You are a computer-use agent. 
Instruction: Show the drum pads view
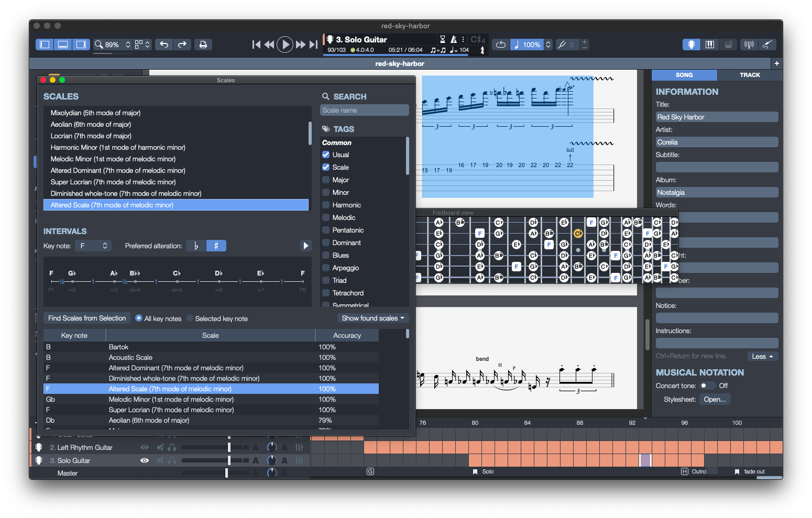728,45
